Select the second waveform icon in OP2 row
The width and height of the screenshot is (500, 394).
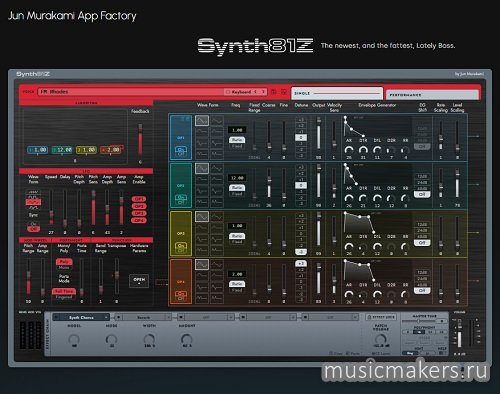217,168
